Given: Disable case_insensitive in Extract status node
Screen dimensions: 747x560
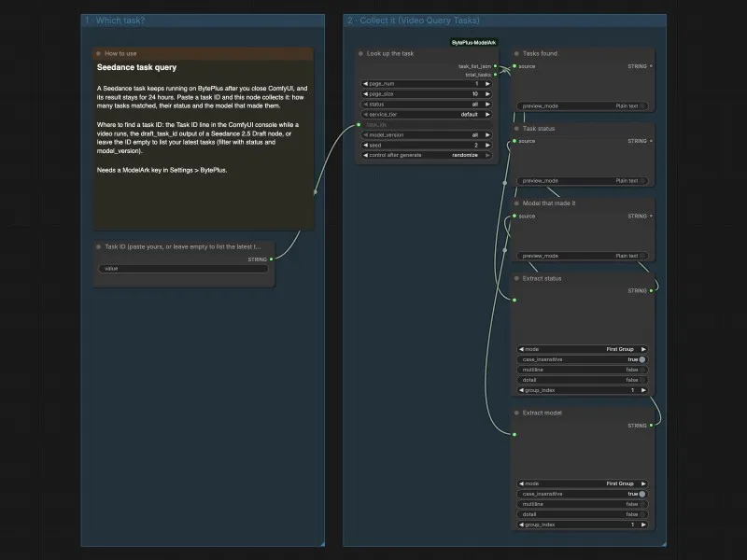Looking at the screenshot, I should point(582,359).
